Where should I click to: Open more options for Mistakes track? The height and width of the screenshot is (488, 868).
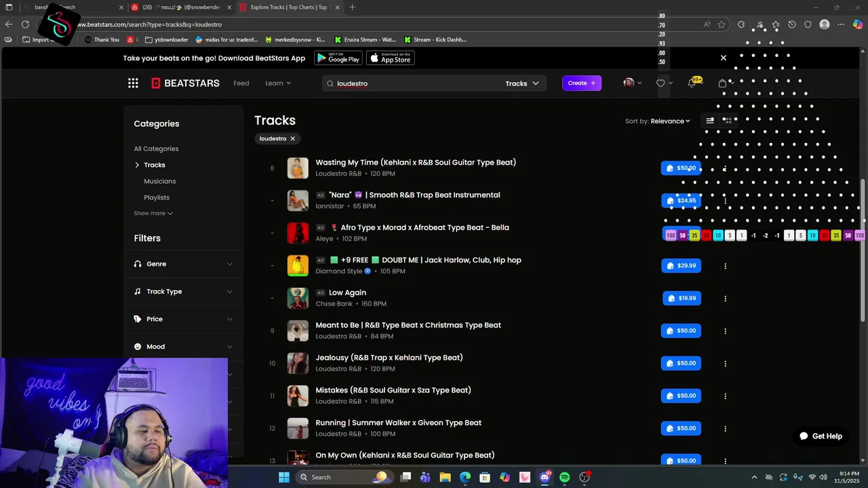725,396
